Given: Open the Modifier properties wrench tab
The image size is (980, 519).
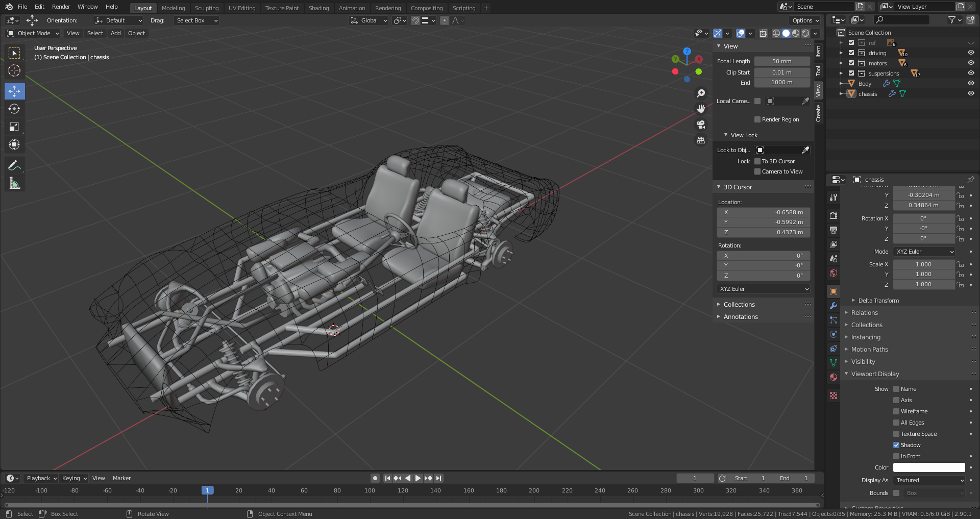Looking at the screenshot, I should [834, 306].
